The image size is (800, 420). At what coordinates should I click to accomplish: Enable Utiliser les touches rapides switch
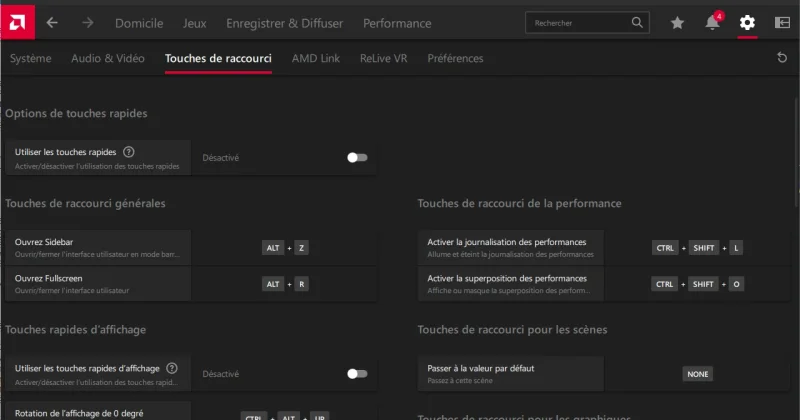[357, 158]
